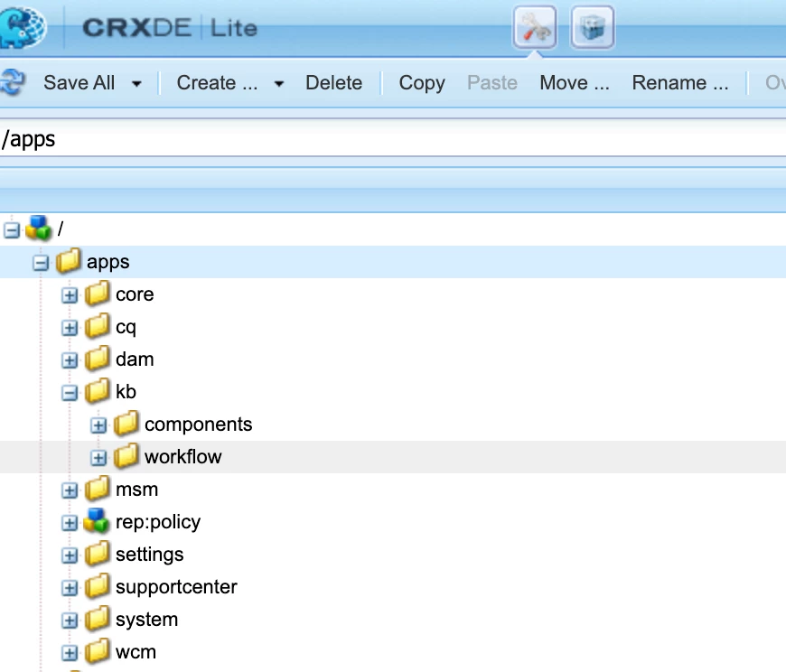
Task: Expand the msm folder
Action: (70, 490)
